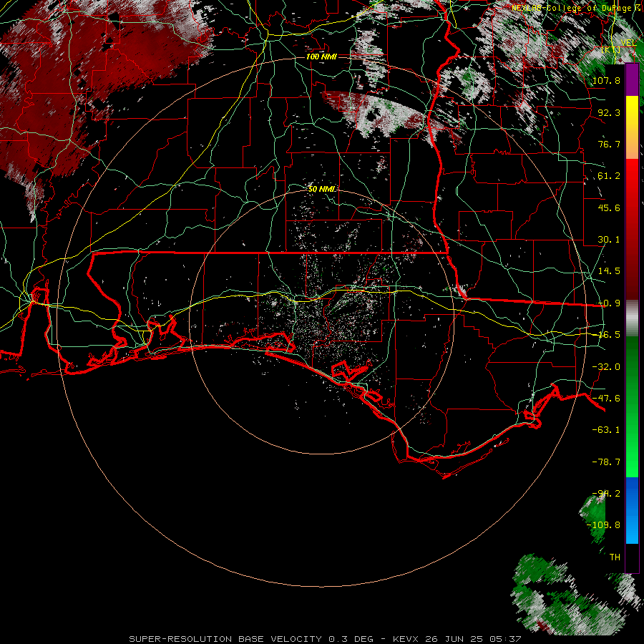
Task: Click the -0.9 velocity scale value
Action: click(x=609, y=303)
